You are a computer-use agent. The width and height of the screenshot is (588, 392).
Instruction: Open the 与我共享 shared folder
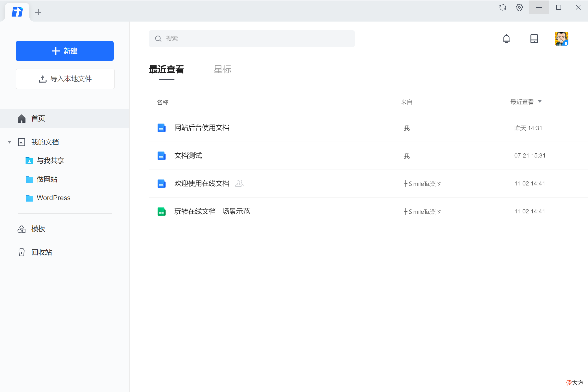pos(50,160)
